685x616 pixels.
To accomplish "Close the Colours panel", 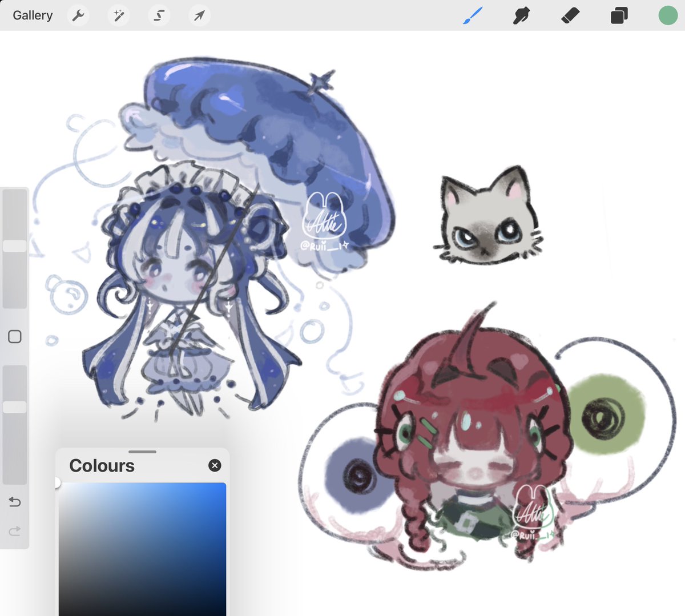I will click(x=215, y=465).
